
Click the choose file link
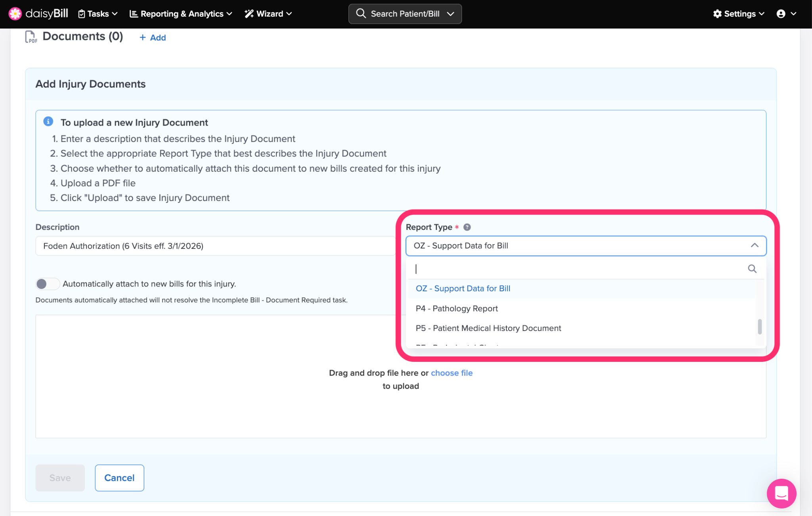[x=452, y=373]
